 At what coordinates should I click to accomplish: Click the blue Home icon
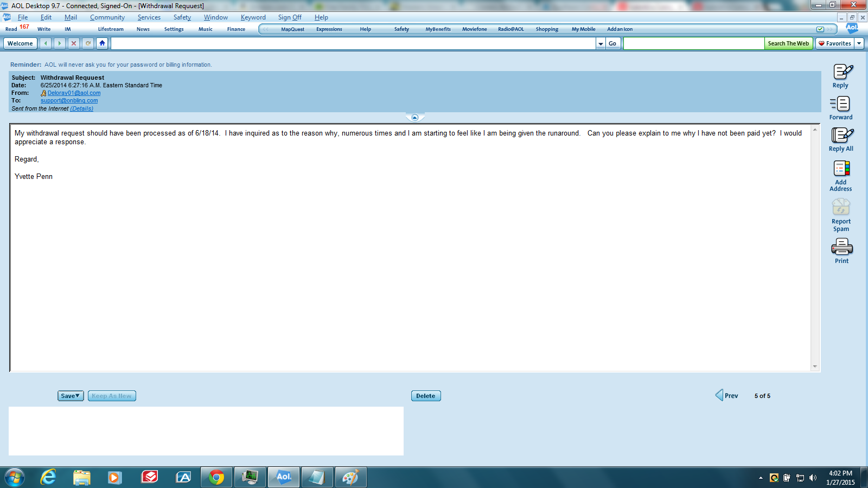[x=102, y=43]
